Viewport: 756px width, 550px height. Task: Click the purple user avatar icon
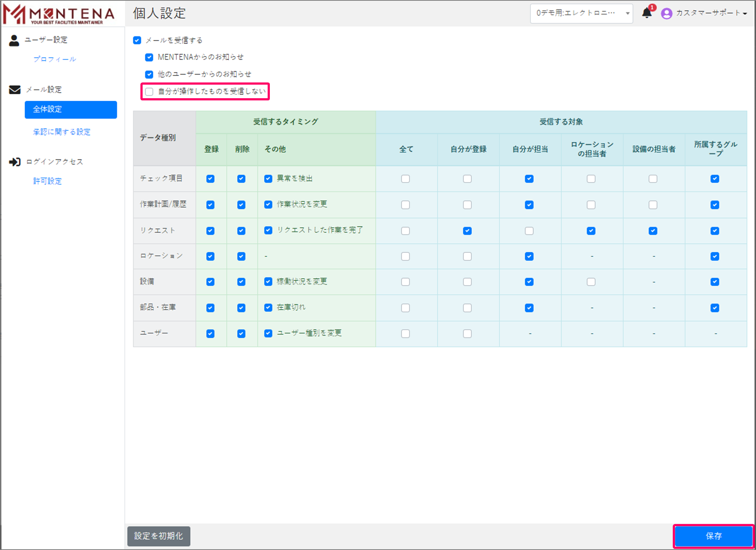click(666, 13)
